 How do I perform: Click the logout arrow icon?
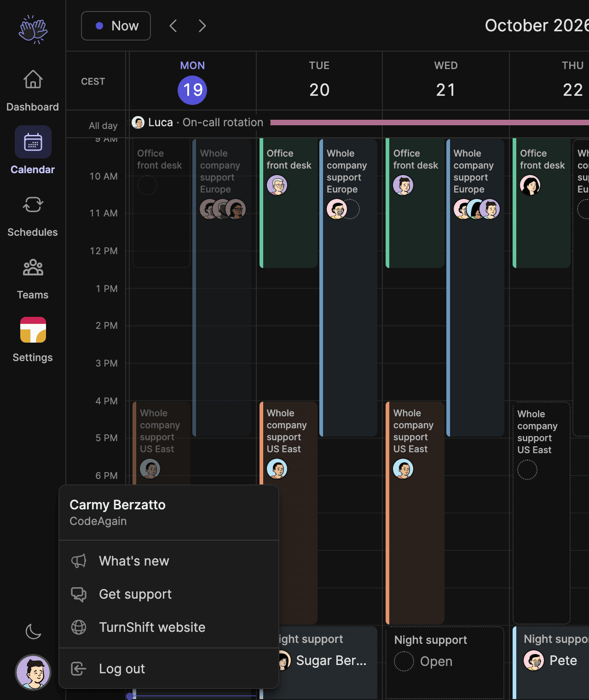click(79, 669)
